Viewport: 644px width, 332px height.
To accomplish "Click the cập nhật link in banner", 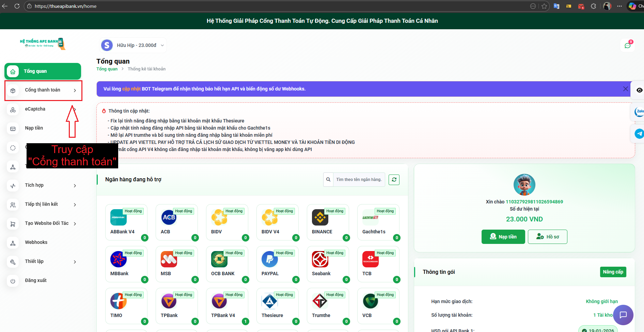I will (x=131, y=89).
